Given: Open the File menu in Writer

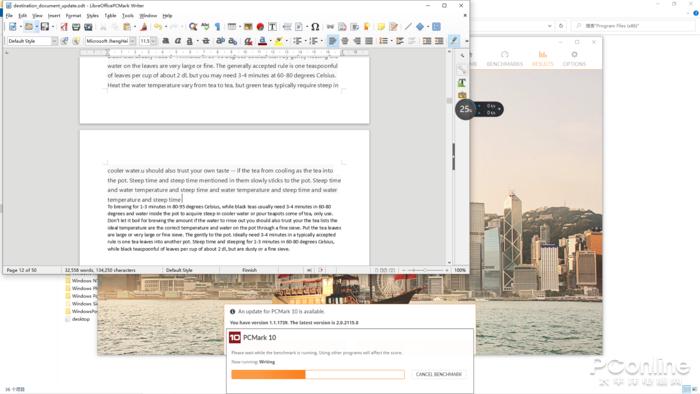Looking at the screenshot, I should (x=9, y=16).
